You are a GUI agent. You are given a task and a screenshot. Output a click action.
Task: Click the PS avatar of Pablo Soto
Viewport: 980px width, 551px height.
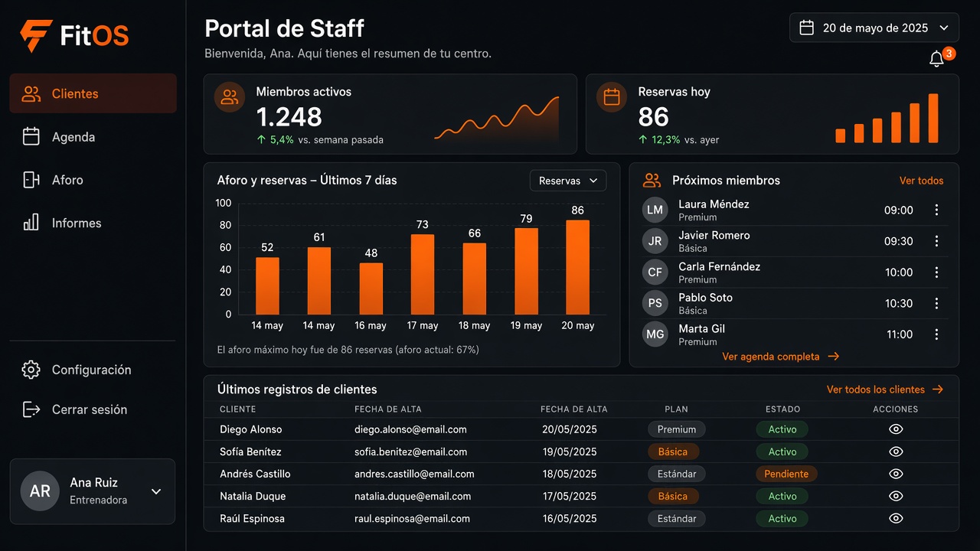655,303
